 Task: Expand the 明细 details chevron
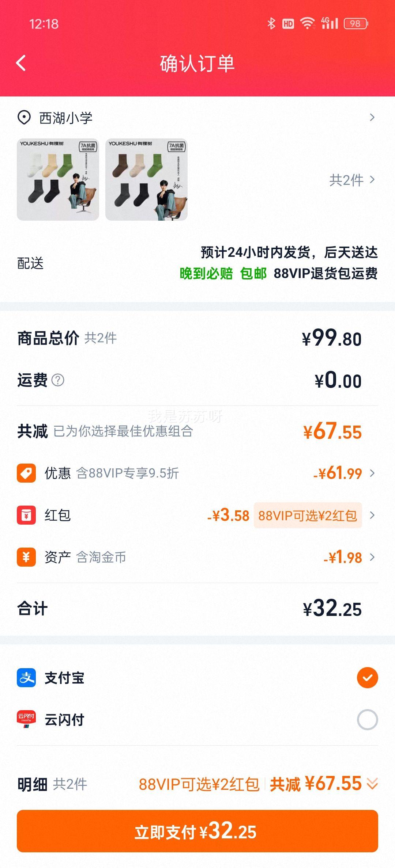[x=372, y=784]
